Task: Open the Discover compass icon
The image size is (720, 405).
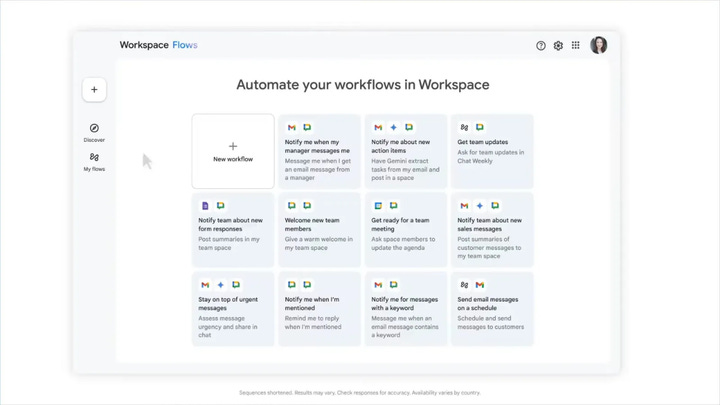Action: tap(94, 128)
